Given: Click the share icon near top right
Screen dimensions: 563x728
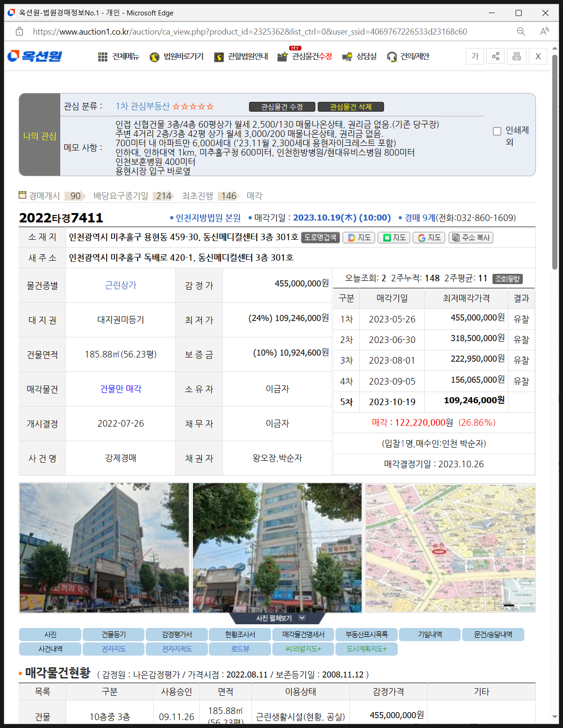Looking at the screenshot, I should [495, 56].
